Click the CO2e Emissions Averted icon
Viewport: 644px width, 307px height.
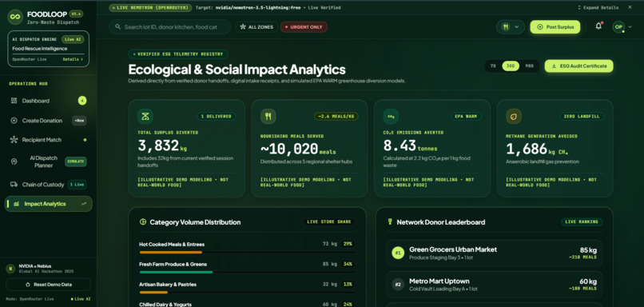pyautogui.click(x=391, y=116)
